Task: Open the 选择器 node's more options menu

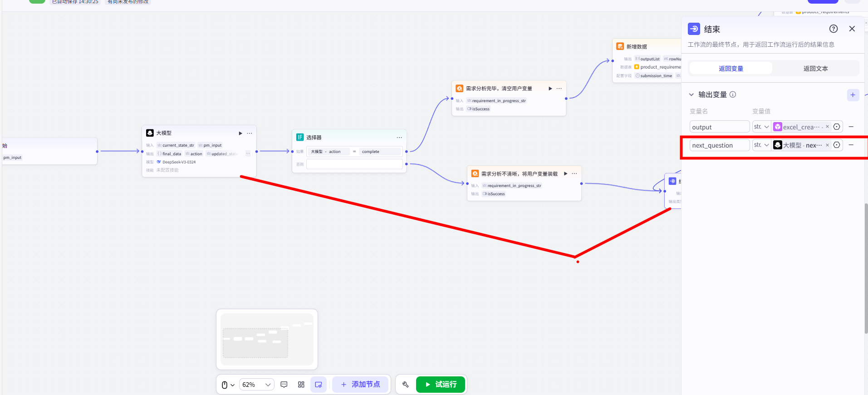Action: pos(399,138)
